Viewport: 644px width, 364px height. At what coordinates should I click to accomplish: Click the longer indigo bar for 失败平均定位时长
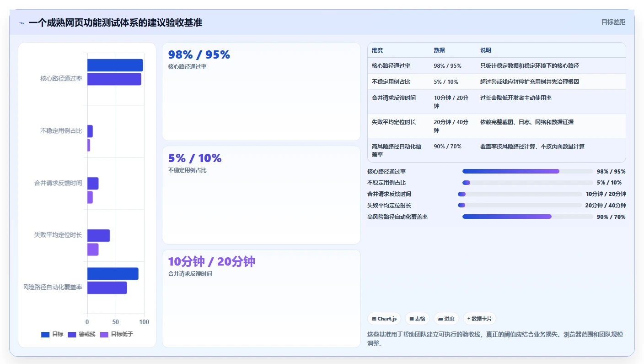tap(98, 235)
